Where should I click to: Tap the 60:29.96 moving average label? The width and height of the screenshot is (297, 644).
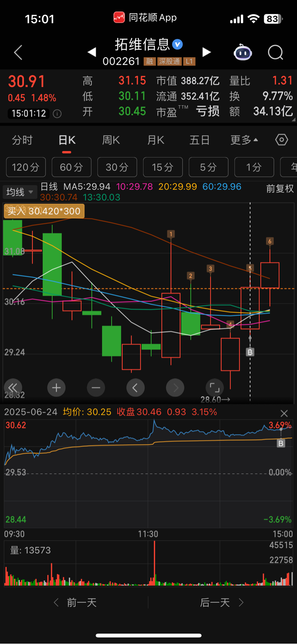tap(222, 187)
